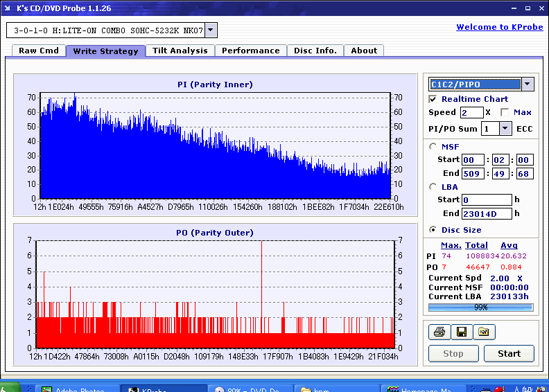Switch to DVD Decrypter taskbar window
The width and height of the screenshot is (549, 392).
click(250, 390)
